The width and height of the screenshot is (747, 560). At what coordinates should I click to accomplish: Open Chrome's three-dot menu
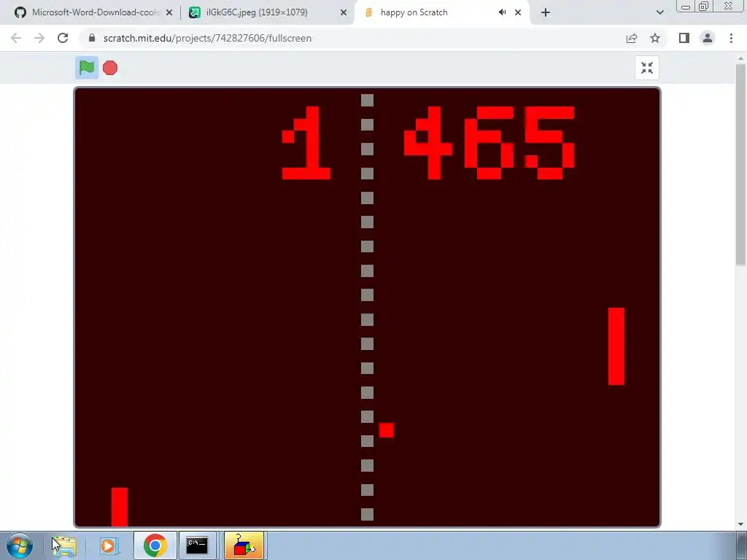click(731, 38)
